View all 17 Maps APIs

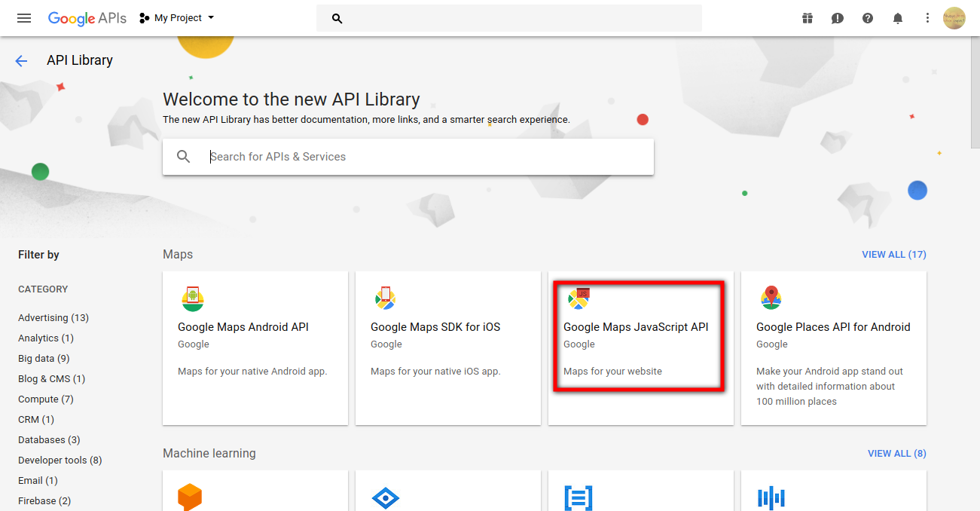point(894,255)
